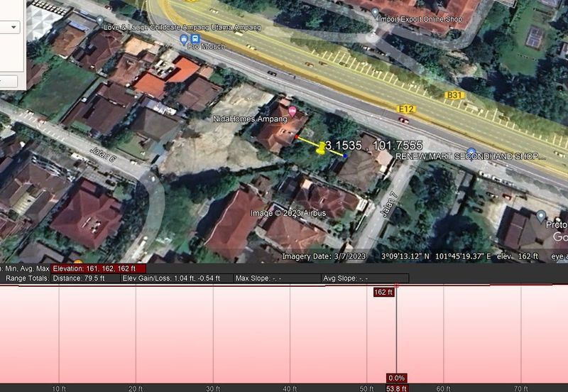This screenshot has height=392, width=568.
Task: Click the Love & Laugh Childcare map pin
Action: (x=99, y=21)
